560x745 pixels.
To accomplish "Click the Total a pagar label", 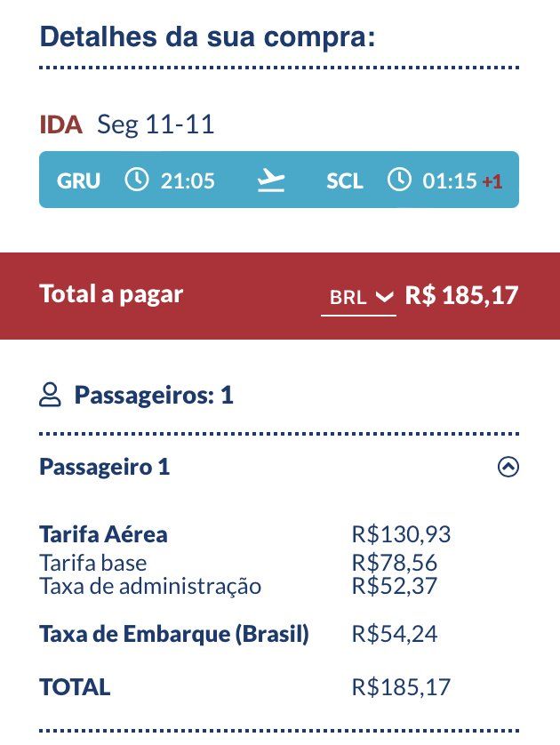I will point(111,294).
